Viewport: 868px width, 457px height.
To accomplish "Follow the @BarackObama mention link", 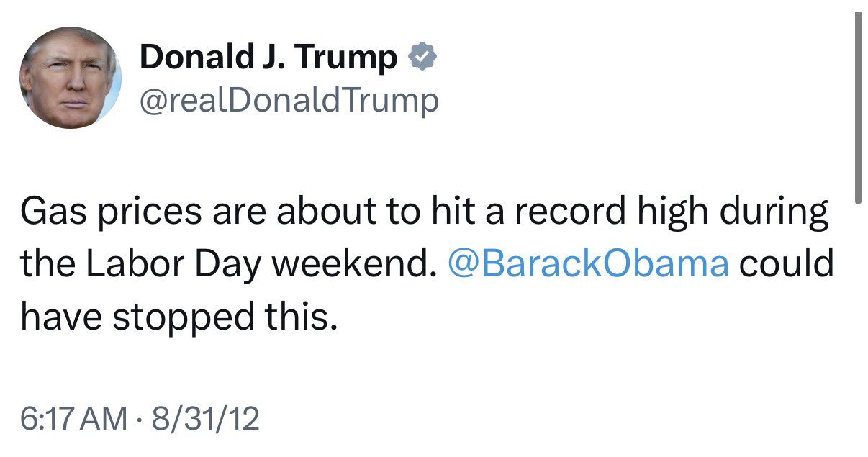I will 588,264.
